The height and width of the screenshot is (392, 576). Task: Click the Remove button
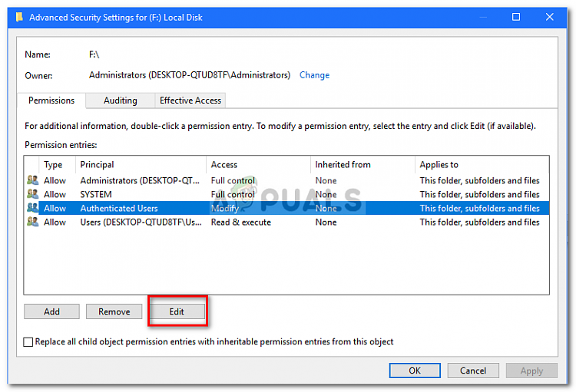pyautogui.click(x=114, y=311)
